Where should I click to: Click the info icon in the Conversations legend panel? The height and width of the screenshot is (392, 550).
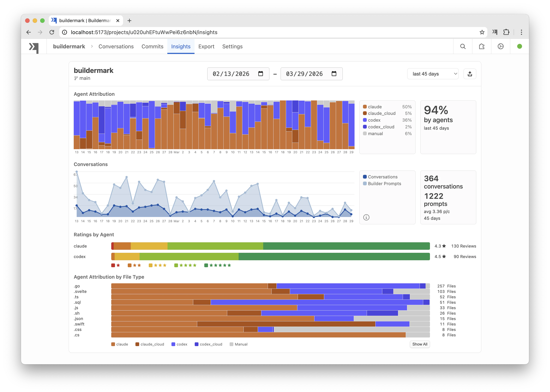coord(367,218)
